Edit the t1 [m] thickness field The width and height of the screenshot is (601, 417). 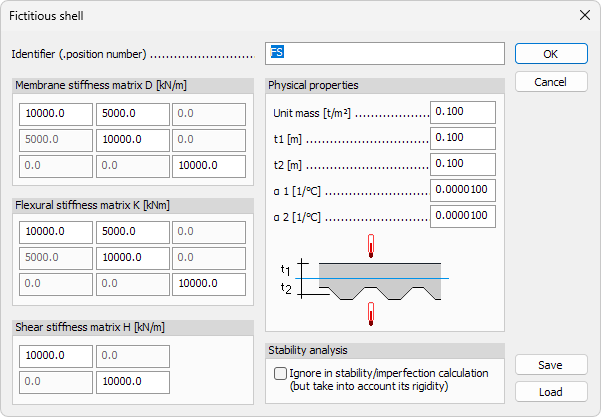point(463,138)
